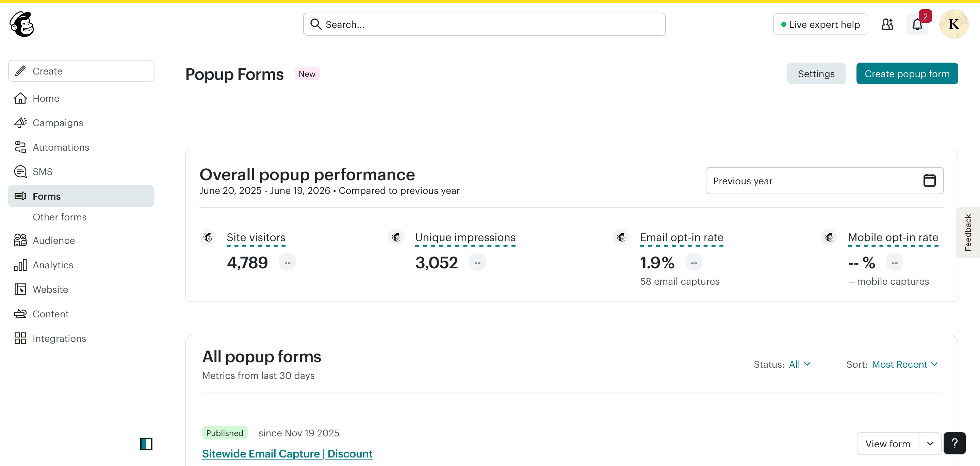Click the calendar icon in the date range field

click(x=929, y=180)
